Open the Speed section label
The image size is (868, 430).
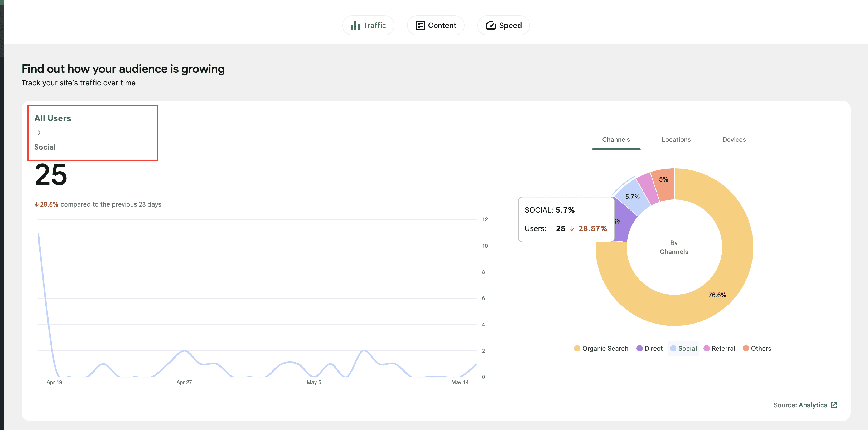pos(510,25)
